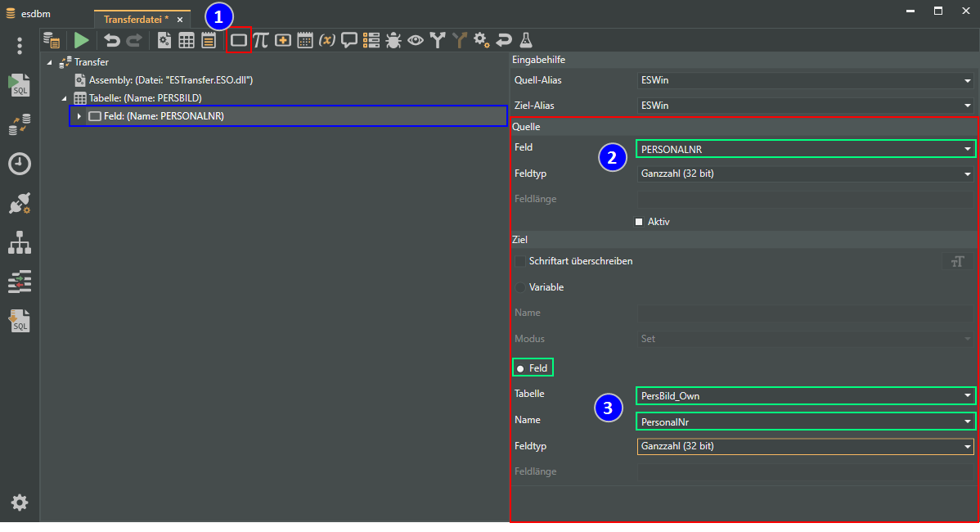Select Tabelle PERSBILD in the tree
980x532 pixels.
coord(145,98)
